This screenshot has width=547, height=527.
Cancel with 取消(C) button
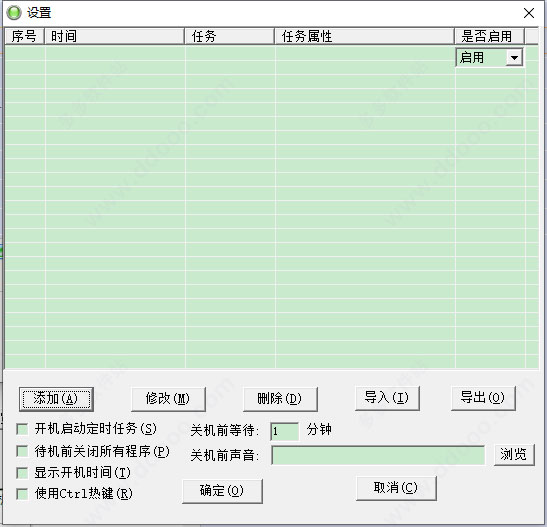click(396, 488)
